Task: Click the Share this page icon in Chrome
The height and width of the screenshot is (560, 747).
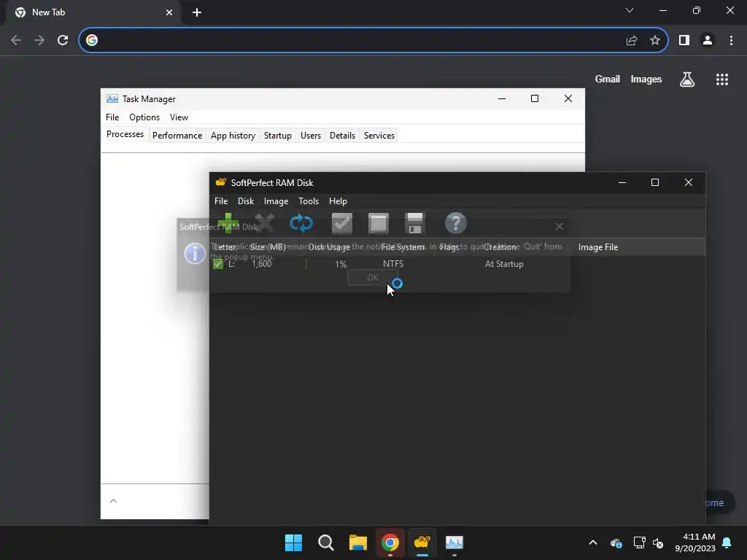Action: (x=632, y=40)
